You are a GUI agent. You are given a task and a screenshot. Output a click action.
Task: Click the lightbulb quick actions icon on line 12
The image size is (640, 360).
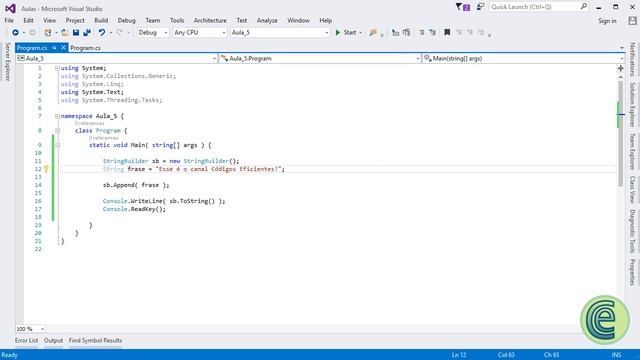(46, 169)
